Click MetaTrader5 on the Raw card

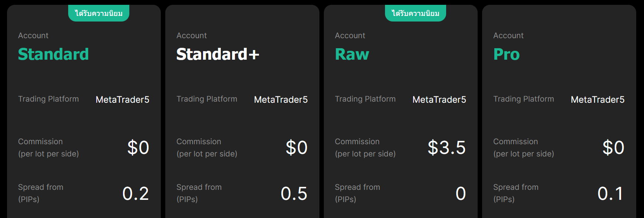[x=439, y=99]
